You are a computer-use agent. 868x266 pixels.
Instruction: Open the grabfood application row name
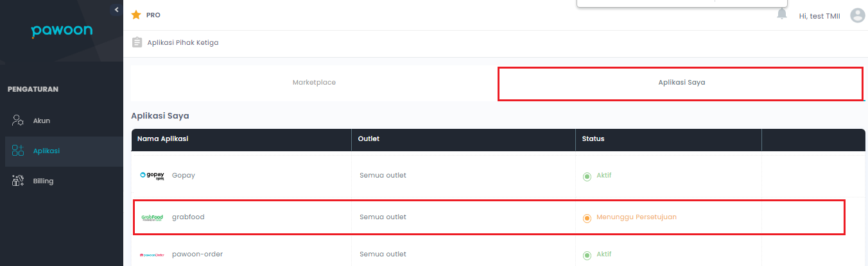(188, 217)
